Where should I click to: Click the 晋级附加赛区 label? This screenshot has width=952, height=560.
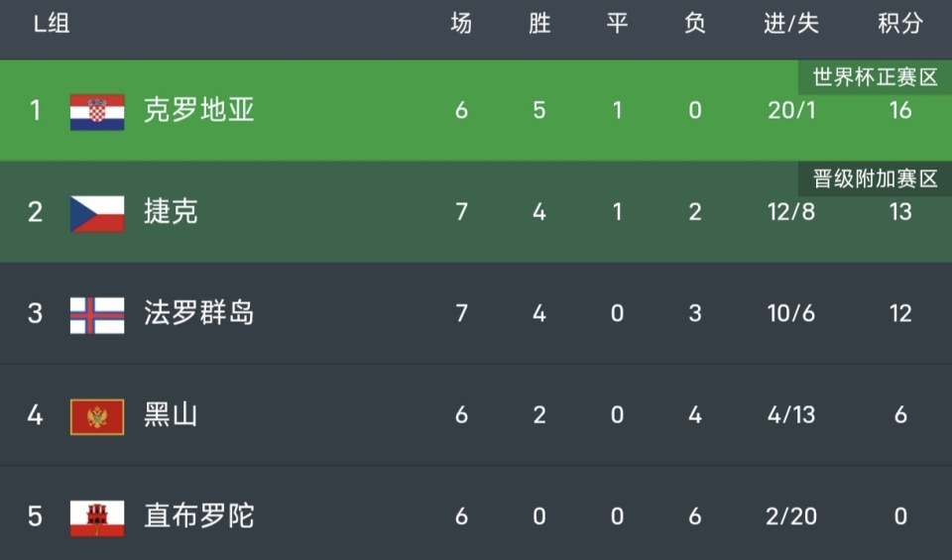tap(875, 179)
